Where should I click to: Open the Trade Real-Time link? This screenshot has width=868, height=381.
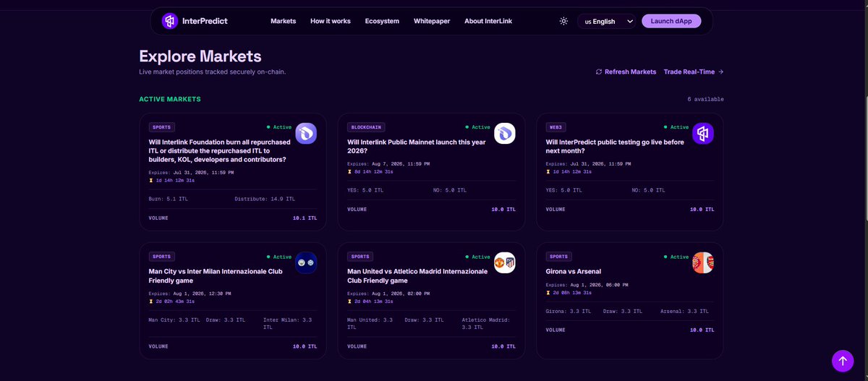coord(694,72)
